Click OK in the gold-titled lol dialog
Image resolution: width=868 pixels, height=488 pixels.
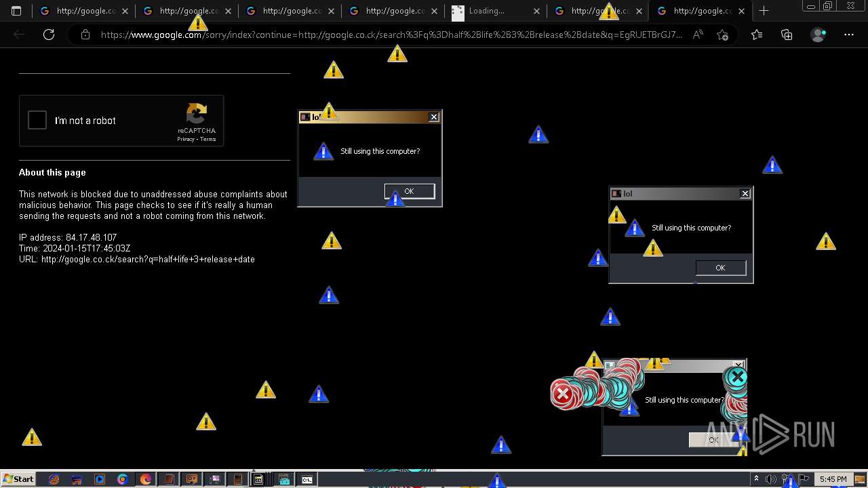(x=410, y=191)
